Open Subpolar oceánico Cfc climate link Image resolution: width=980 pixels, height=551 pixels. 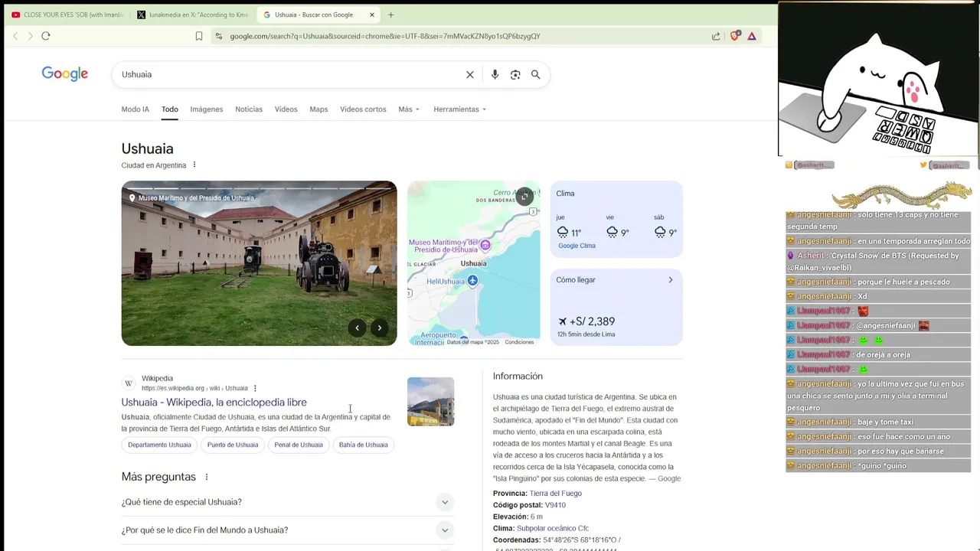(x=553, y=528)
